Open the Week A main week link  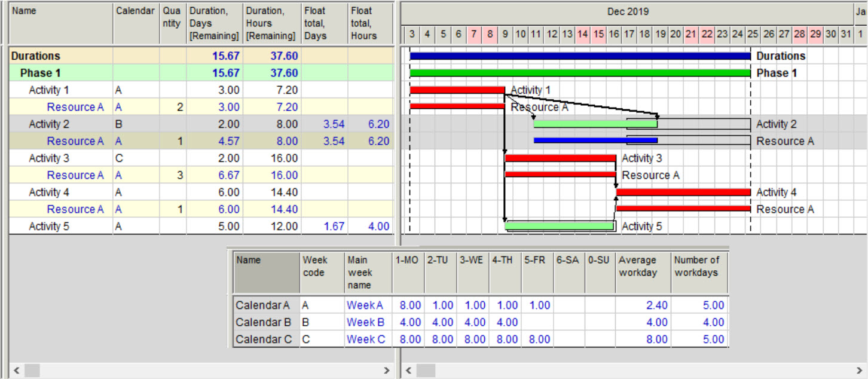(365, 305)
